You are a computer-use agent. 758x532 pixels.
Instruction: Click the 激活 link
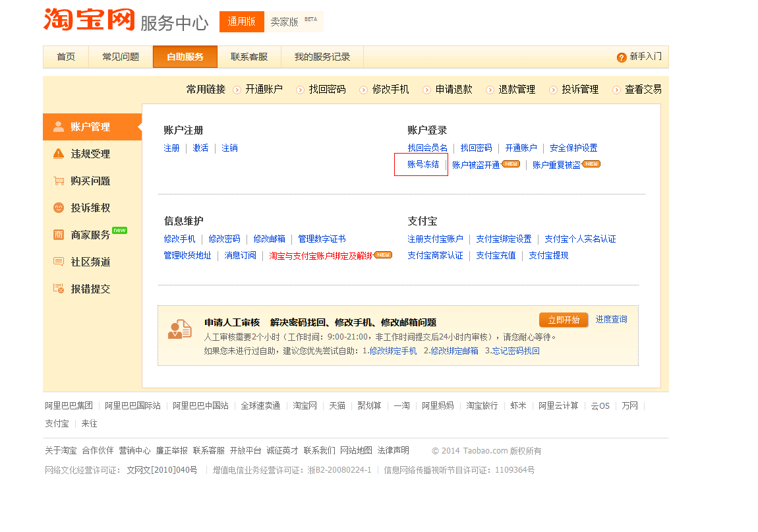pyautogui.click(x=200, y=148)
